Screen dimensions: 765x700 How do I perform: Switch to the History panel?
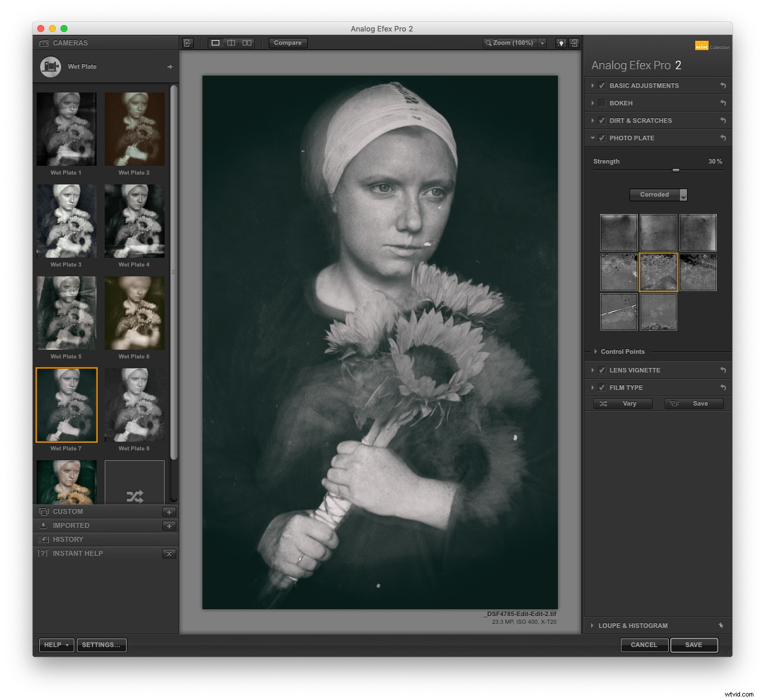(x=67, y=539)
